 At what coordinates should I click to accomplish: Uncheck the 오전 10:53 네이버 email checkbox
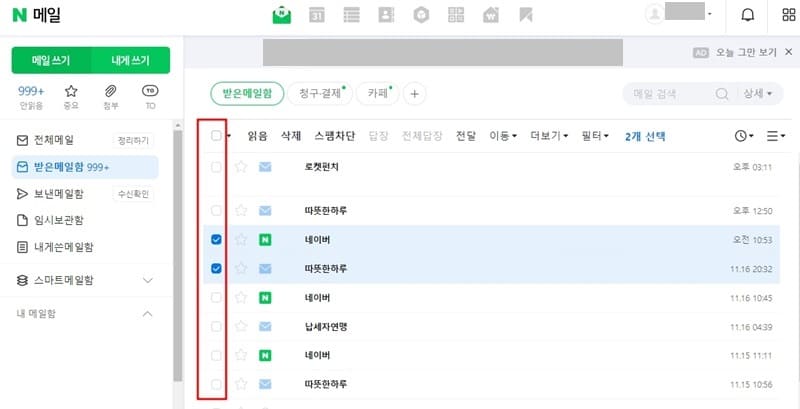point(217,239)
